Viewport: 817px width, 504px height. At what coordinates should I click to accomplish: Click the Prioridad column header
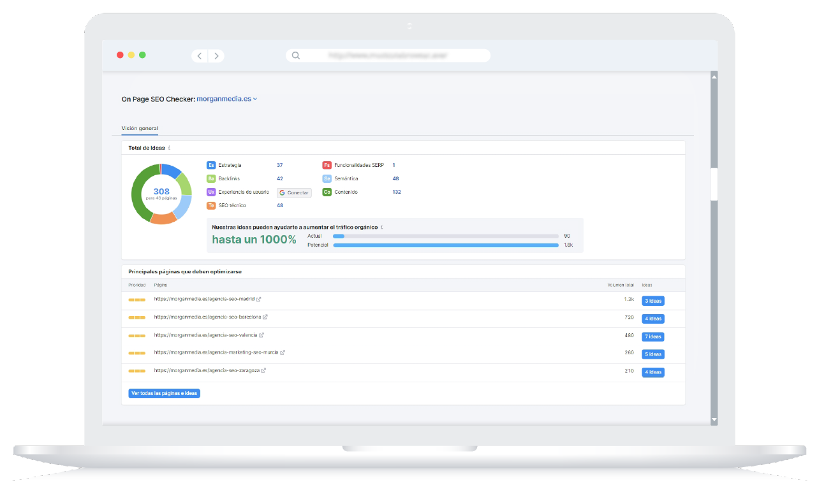137,285
